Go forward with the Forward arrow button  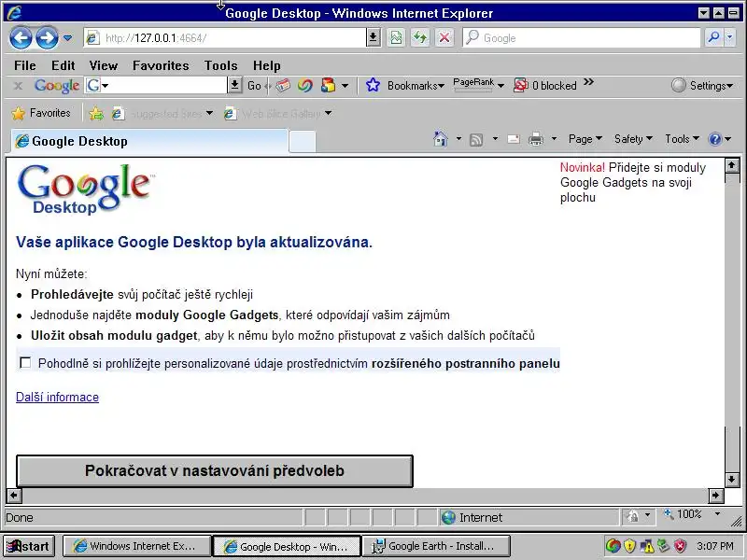pyautogui.click(x=48, y=38)
